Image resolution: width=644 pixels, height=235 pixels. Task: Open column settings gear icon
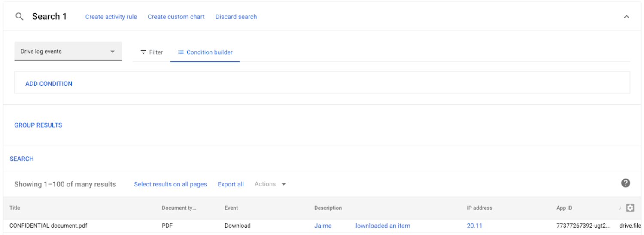pyautogui.click(x=630, y=208)
